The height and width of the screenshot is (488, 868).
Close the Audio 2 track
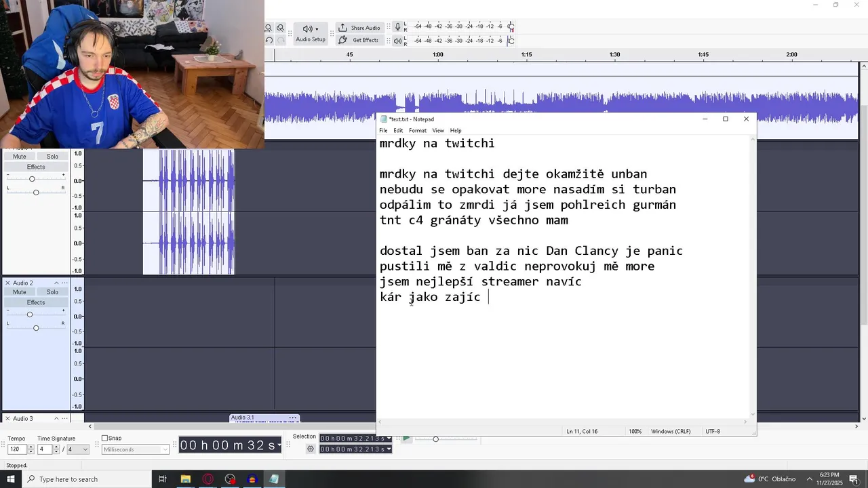[x=7, y=283]
